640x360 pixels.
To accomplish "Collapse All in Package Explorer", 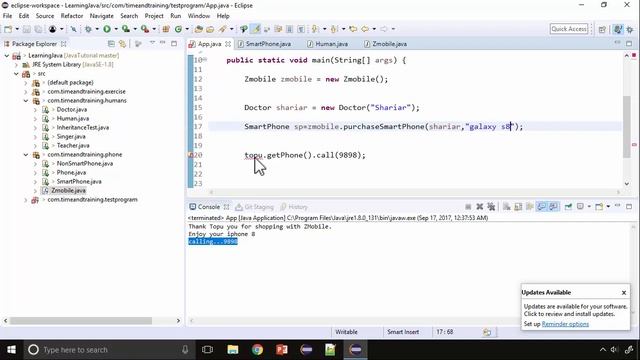I will pyautogui.click(x=111, y=44).
